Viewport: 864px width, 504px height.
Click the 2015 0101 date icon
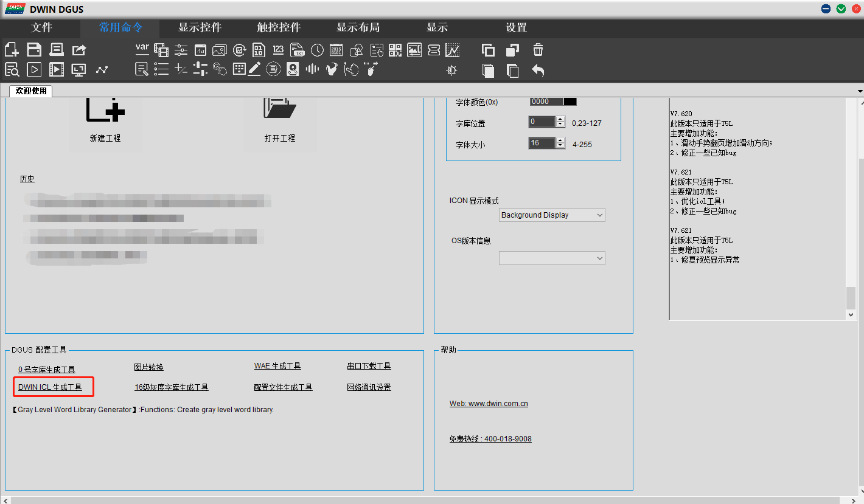[336, 50]
